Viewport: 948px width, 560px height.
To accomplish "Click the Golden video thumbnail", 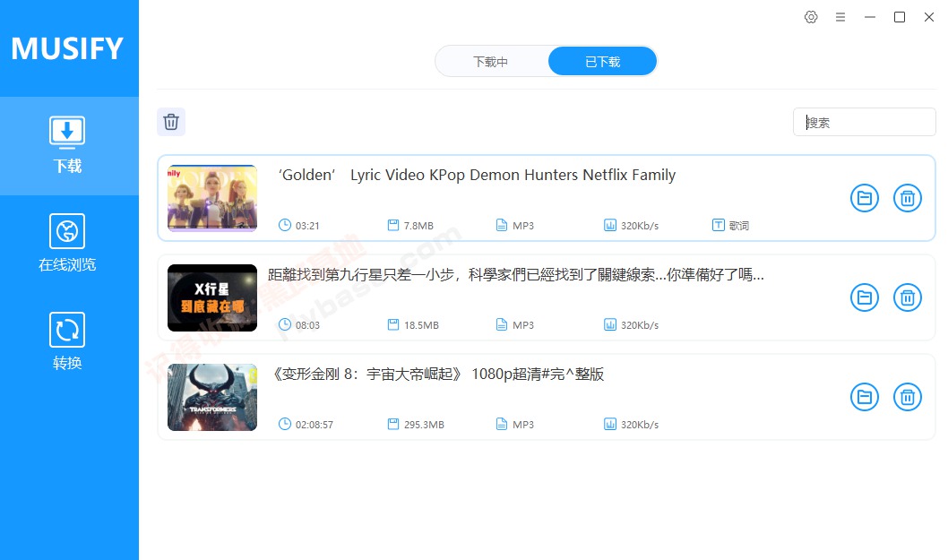I will pyautogui.click(x=211, y=198).
